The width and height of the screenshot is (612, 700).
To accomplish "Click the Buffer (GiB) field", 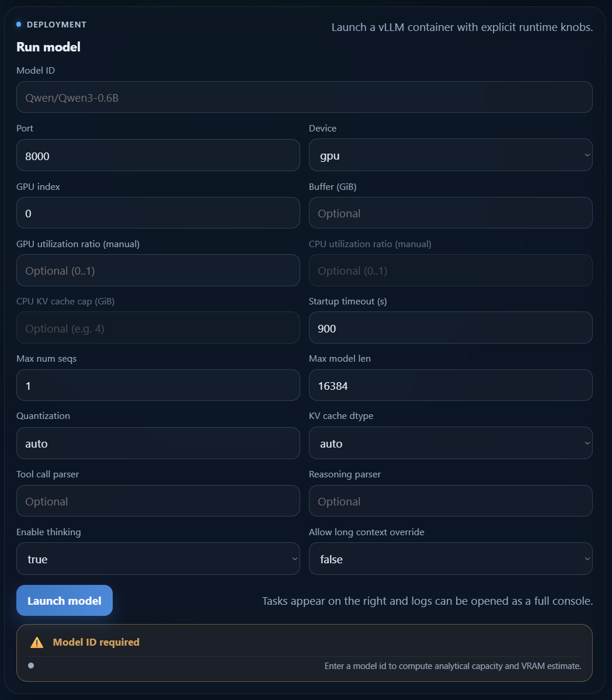I will (x=450, y=213).
